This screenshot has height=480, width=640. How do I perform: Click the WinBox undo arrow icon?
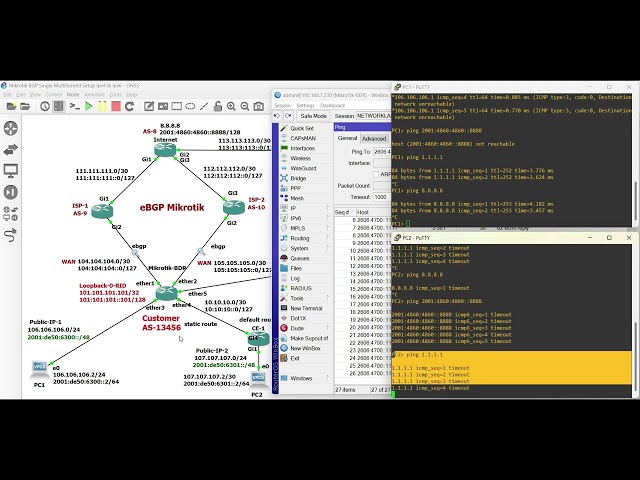[x=277, y=116]
